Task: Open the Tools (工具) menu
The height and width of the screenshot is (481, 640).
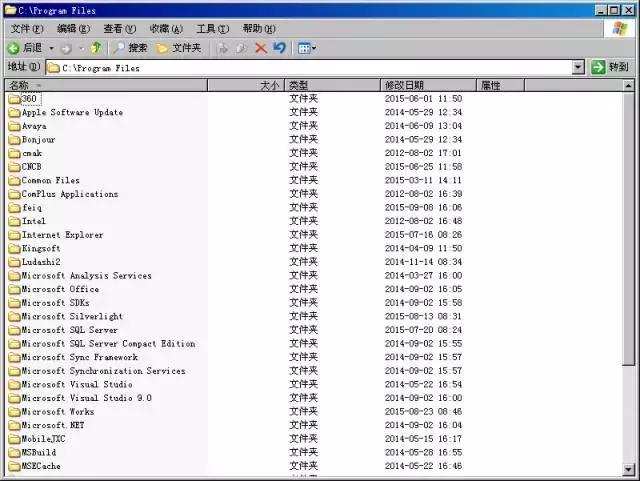Action: point(213,29)
